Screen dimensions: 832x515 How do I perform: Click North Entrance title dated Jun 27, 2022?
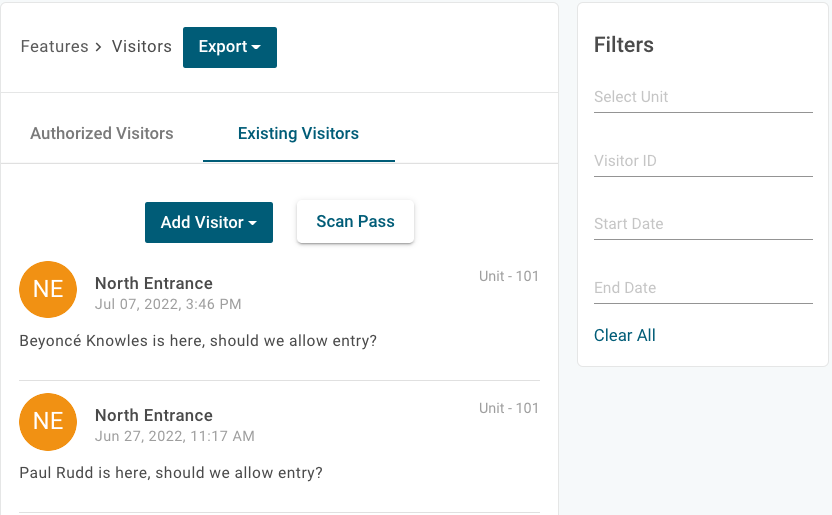(154, 415)
